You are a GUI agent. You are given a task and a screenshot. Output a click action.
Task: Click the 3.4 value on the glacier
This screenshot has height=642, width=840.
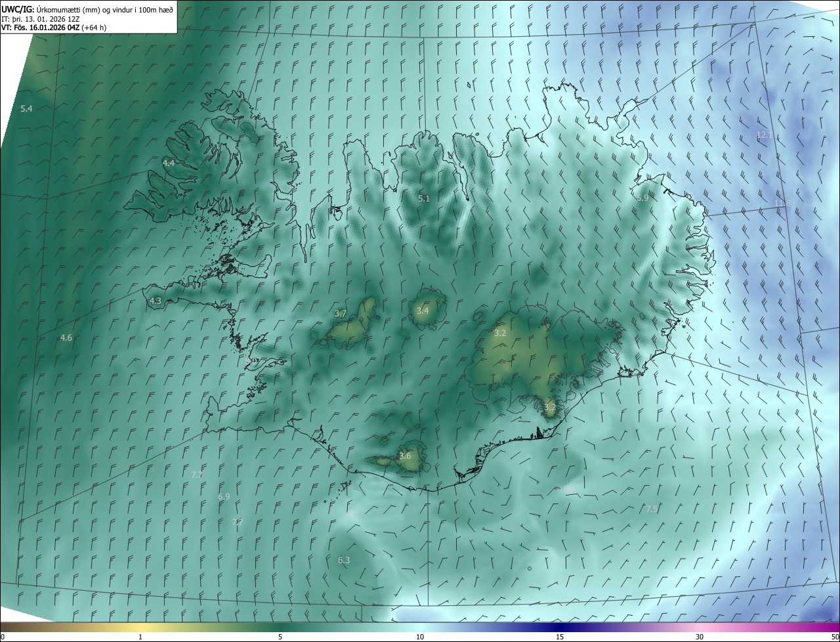click(423, 310)
